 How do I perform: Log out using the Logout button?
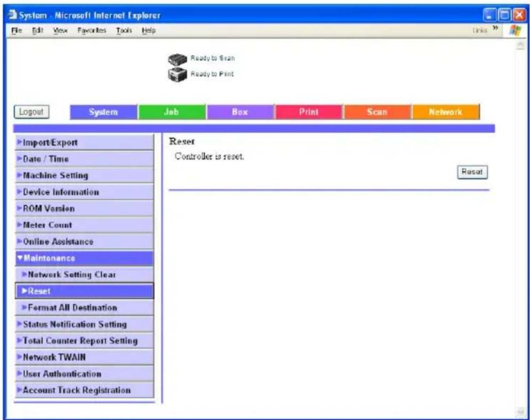pyautogui.click(x=31, y=112)
